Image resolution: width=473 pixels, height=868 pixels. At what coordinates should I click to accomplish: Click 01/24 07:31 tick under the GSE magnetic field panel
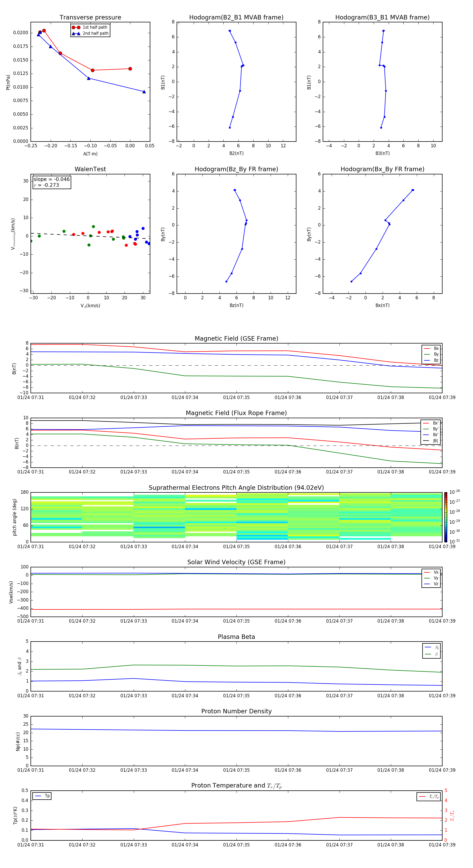point(31,398)
